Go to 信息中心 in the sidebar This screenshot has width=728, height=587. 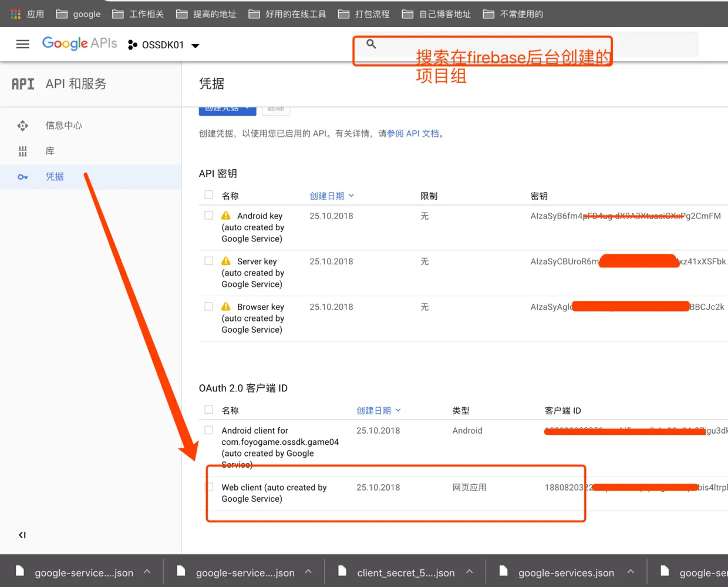(x=63, y=125)
